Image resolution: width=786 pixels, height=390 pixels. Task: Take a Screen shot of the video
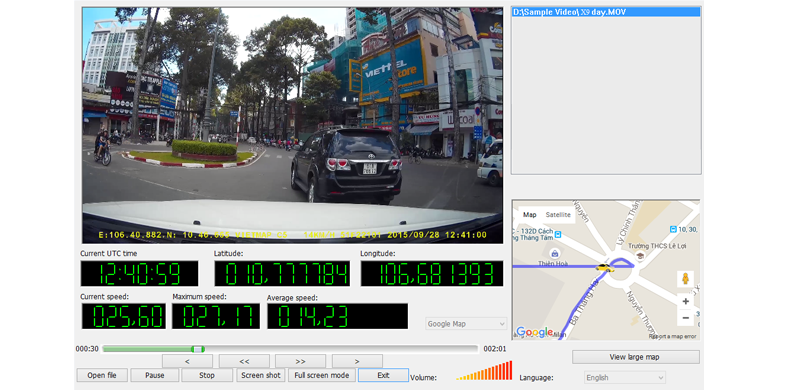pos(261,375)
